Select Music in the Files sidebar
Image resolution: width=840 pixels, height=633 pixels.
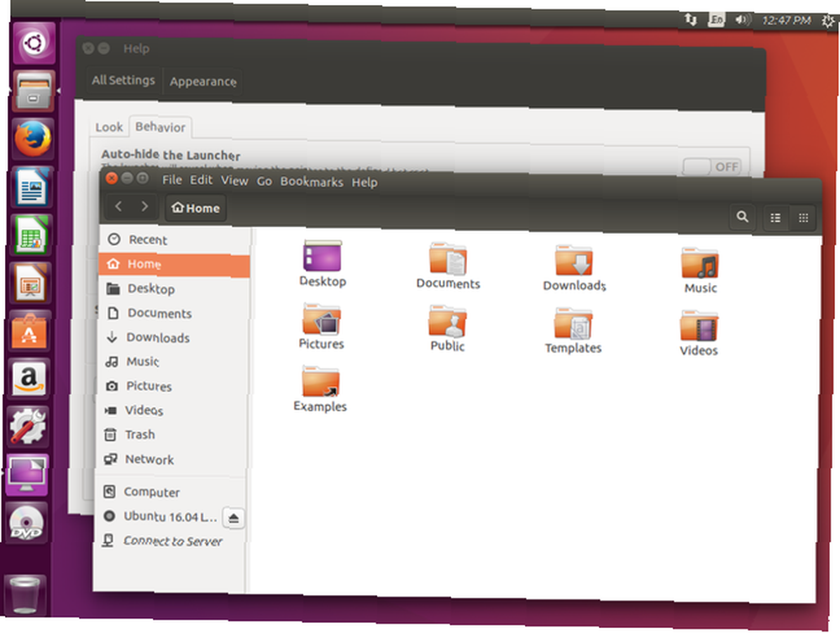pyautogui.click(x=172, y=361)
